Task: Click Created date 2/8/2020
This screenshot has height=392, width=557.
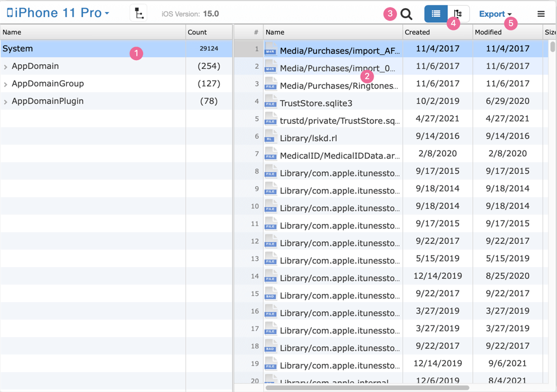Action: tap(438, 153)
